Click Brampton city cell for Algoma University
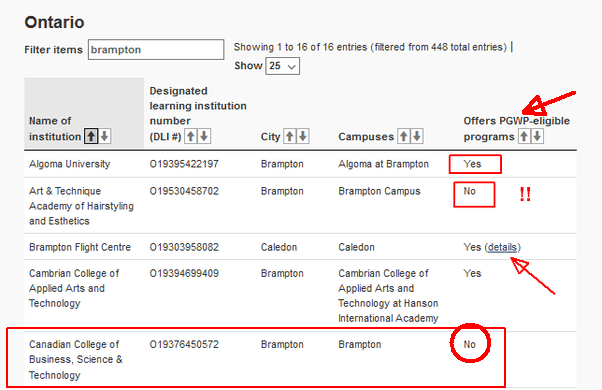602x390 pixels. (x=282, y=164)
